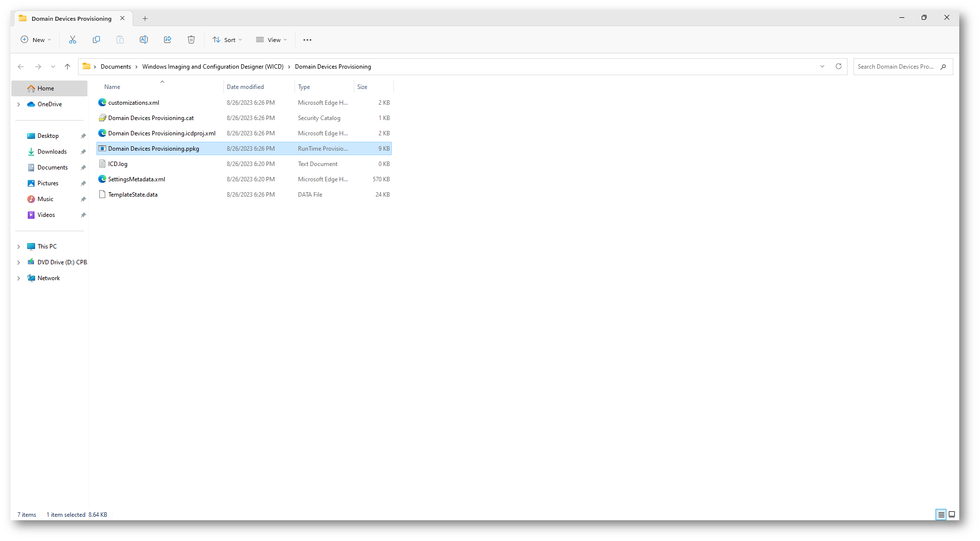
Task: Close the Domain Devices Provisioning tab
Action: tap(123, 18)
